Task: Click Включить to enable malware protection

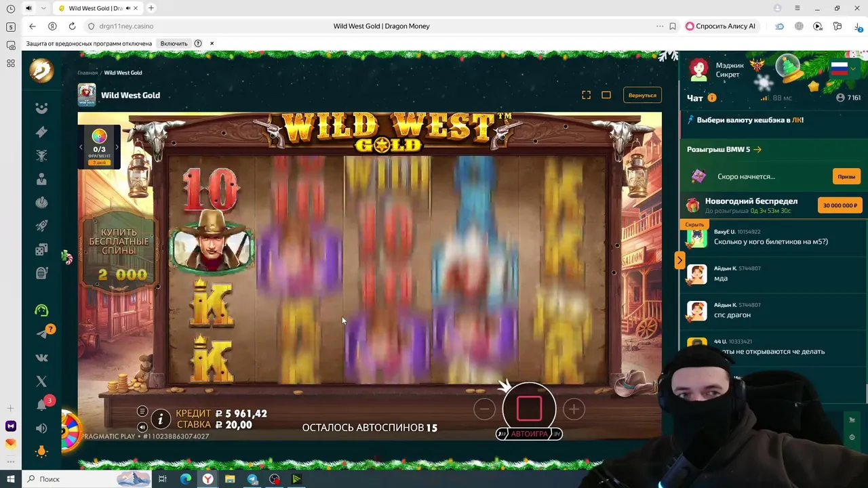Action: tap(174, 43)
